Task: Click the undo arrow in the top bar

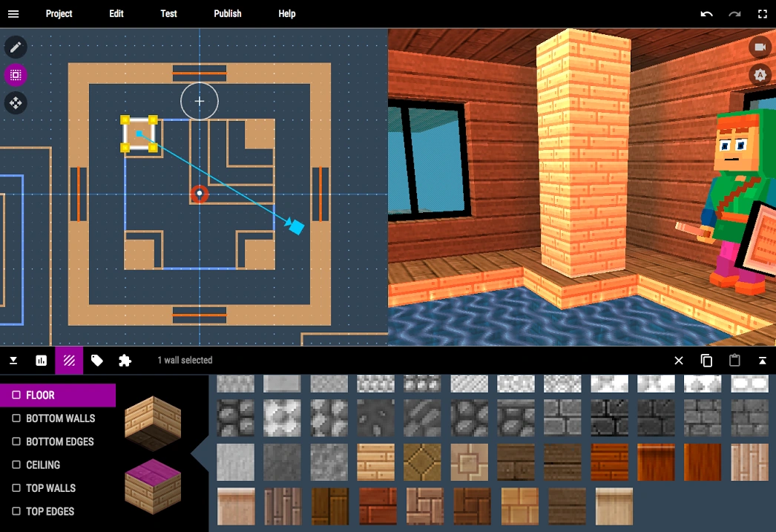Action: [706, 13]
